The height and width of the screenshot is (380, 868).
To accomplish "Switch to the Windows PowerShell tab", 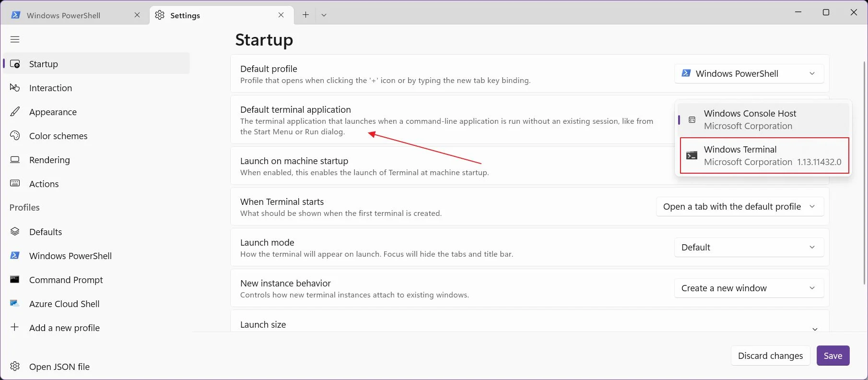I will pos(75,15).
